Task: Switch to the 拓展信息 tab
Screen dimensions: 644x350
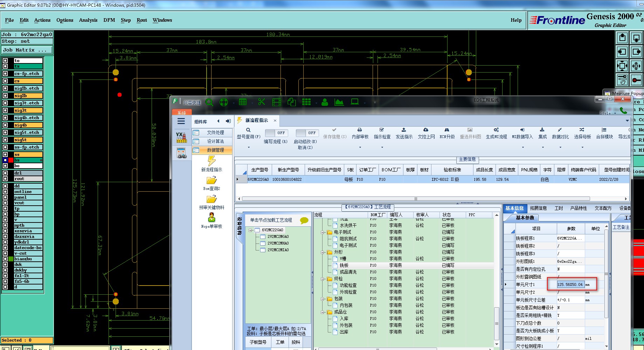Action: 538,208
